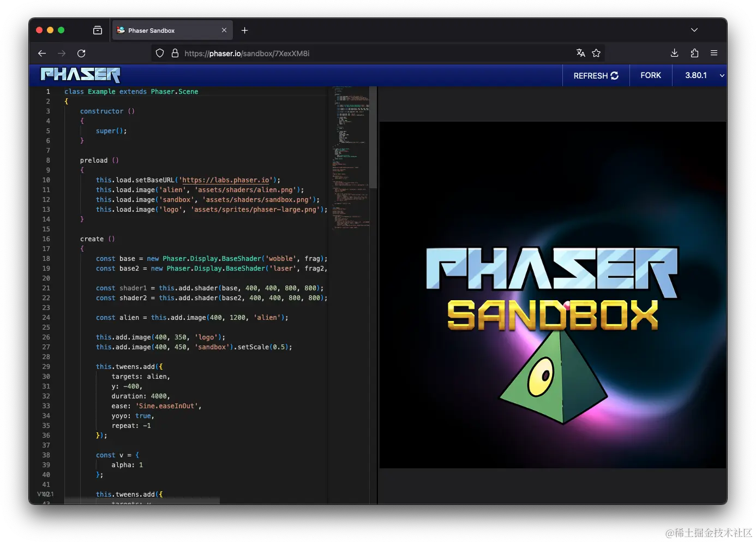Click the super(); line of code
This screenshot has height=542, width=756.
(111, 131)
